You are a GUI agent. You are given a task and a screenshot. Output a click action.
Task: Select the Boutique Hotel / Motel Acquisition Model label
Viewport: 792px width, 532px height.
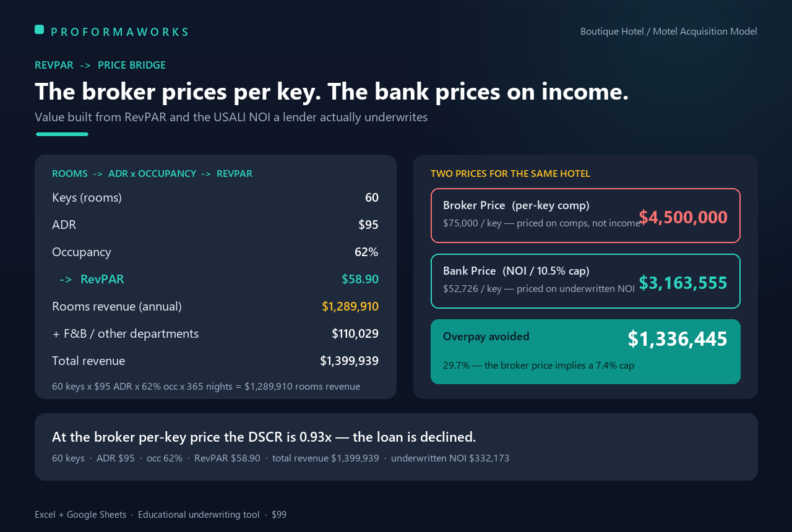[x=669, y=31]
